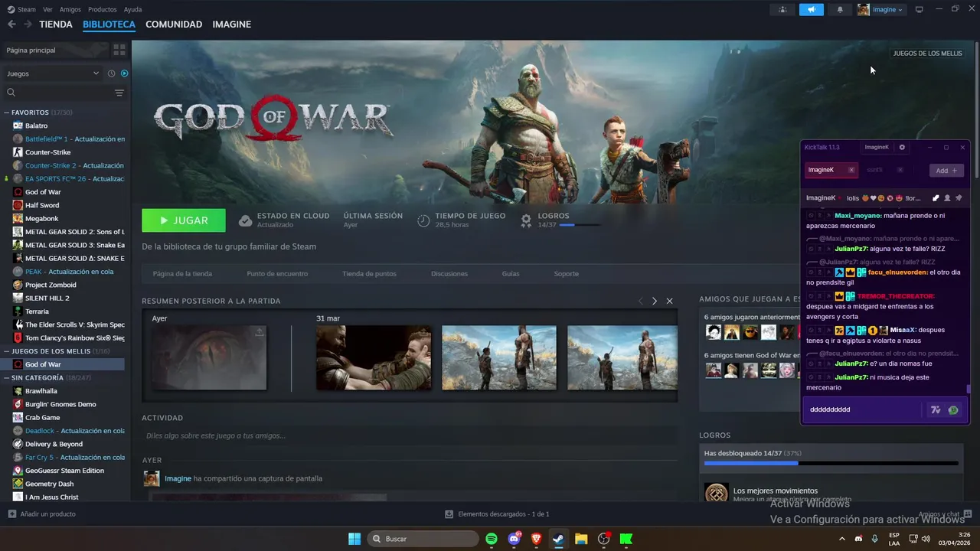The height and width of the screenshot is (551, 980).
Task: Toggle ready-to-play filter icon
Action: coord(124,73)
